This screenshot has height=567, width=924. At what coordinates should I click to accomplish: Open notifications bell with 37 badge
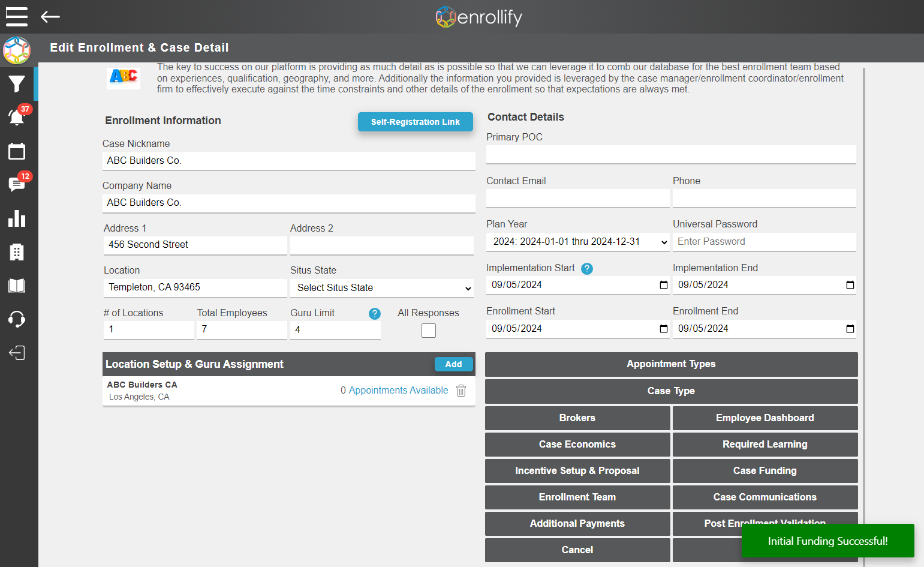[17, 117]
